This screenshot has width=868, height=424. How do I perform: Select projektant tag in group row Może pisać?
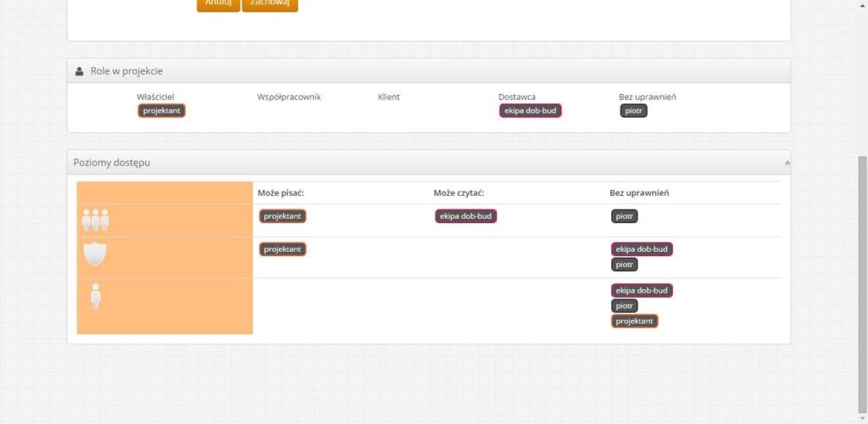pyautogui.click(x=282, y=216)
